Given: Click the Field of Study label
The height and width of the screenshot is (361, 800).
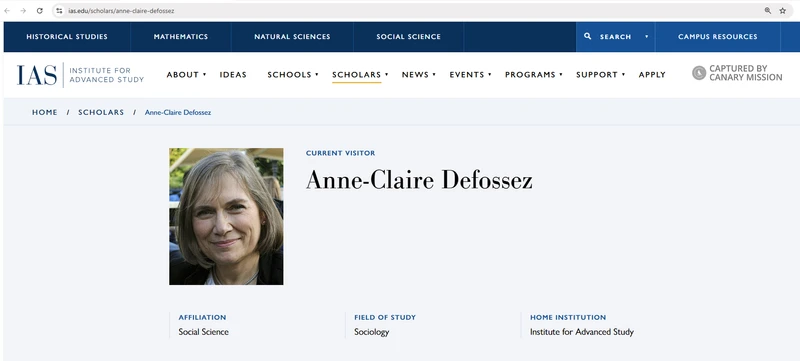Looking at the screenshot, I should [x=385, y=317].
